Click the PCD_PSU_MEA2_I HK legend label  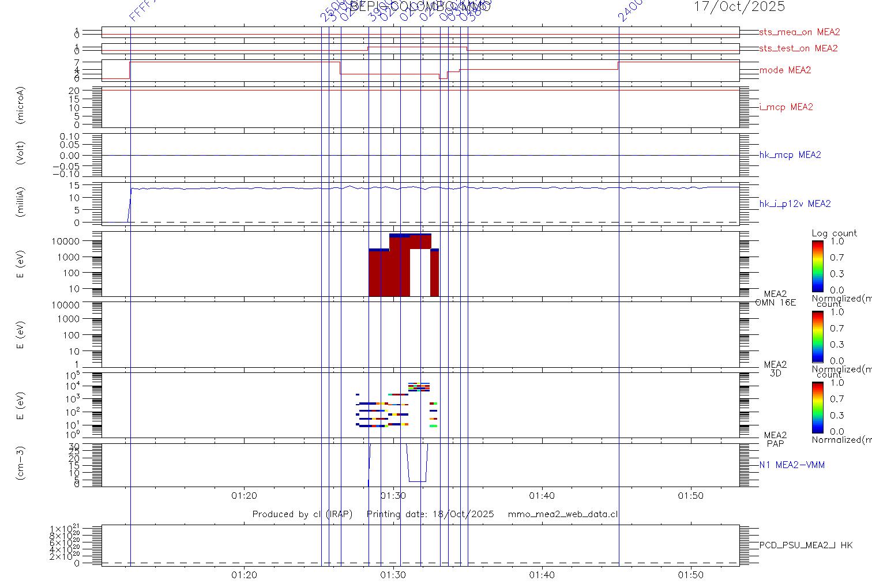[806, 545]
